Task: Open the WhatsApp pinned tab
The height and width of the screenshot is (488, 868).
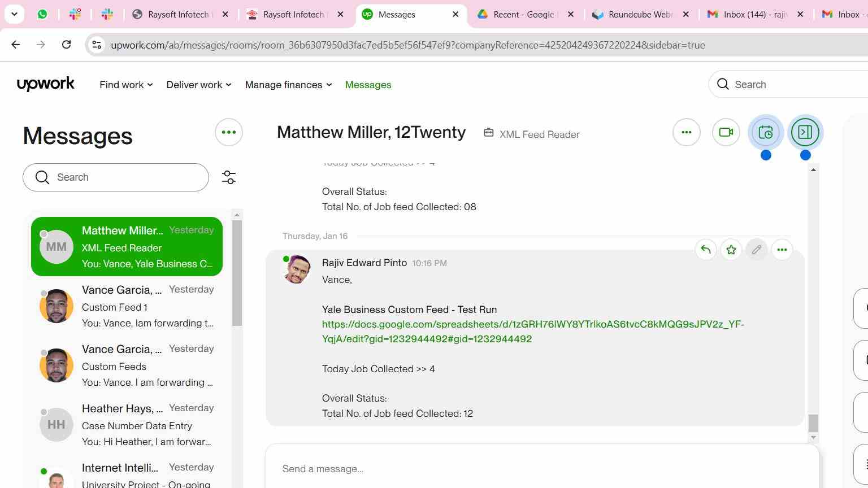Action: 42,15
